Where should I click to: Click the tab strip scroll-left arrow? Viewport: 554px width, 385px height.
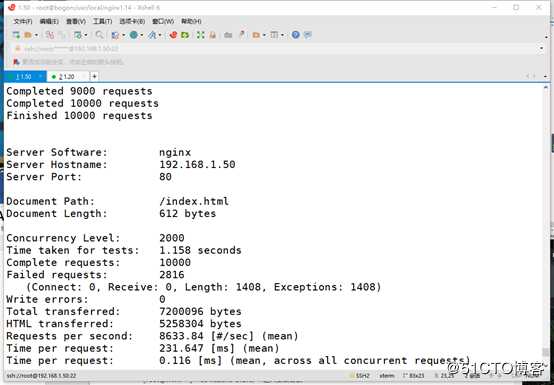(528, 77)
